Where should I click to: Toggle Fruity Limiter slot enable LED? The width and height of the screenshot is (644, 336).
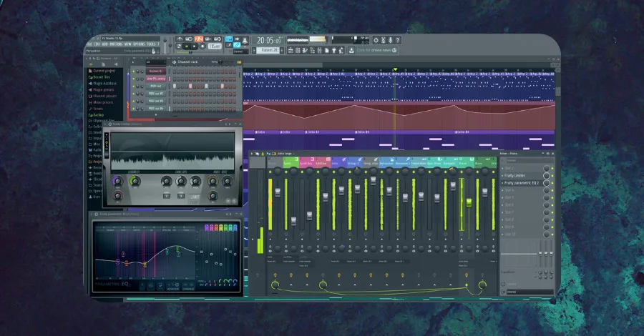[x=552, y=176]
